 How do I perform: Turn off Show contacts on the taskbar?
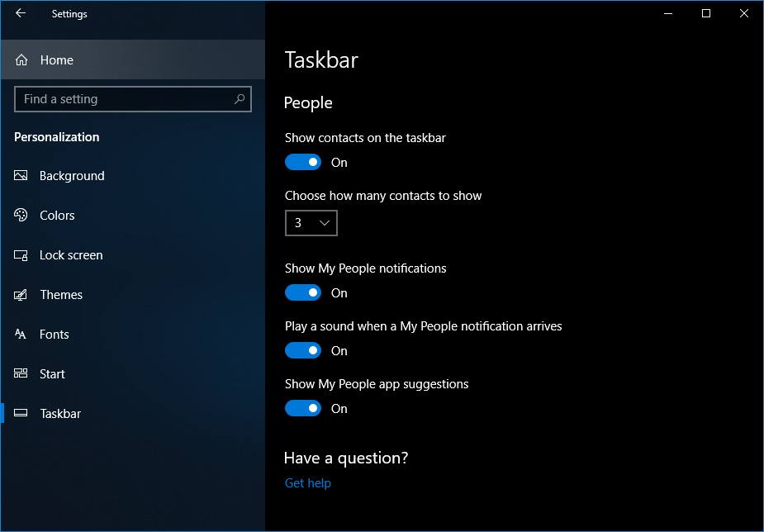point(303,163)
